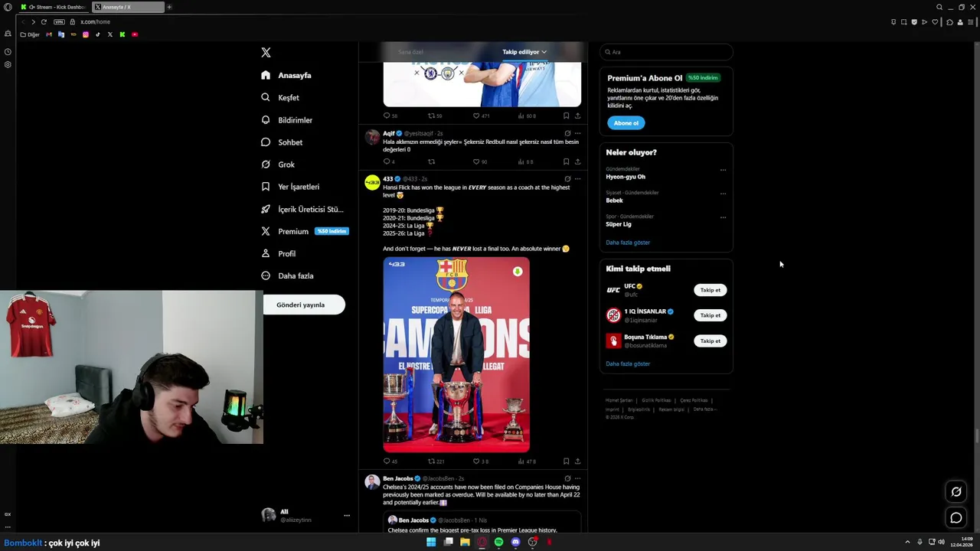The width and height of the screenshot is (980, 551).
Task: Open browser sidebar settings gear
Action: (8, 64)
